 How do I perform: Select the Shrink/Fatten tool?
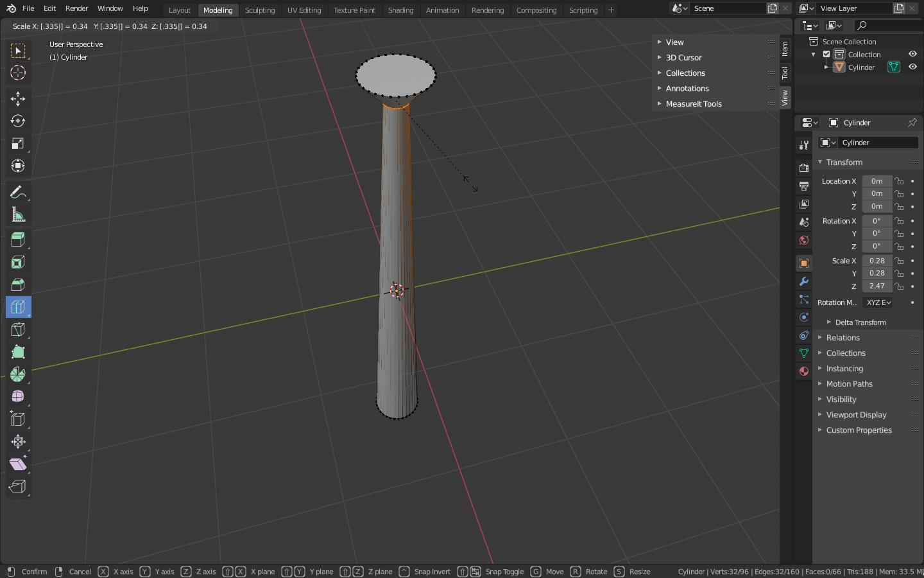coord(18,442)
